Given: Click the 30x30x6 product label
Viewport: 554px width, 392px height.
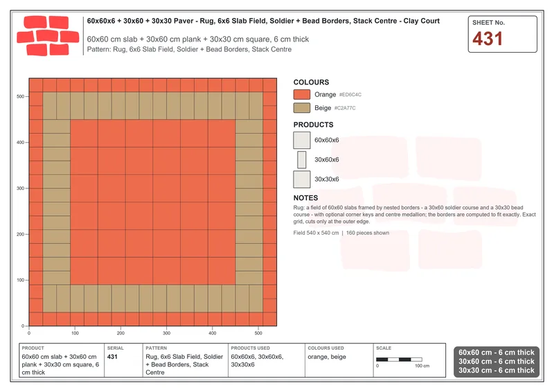Looking at the screenshot, I should tap(327, 179).
